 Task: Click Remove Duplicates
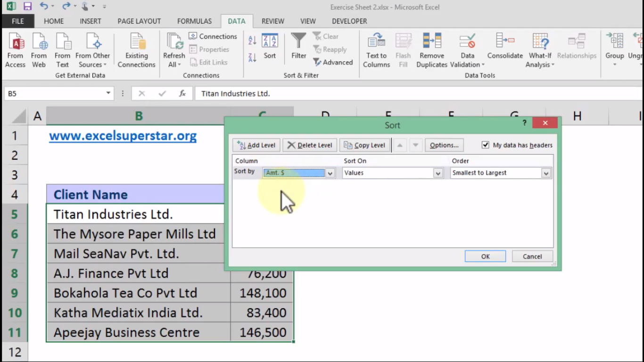432,50
